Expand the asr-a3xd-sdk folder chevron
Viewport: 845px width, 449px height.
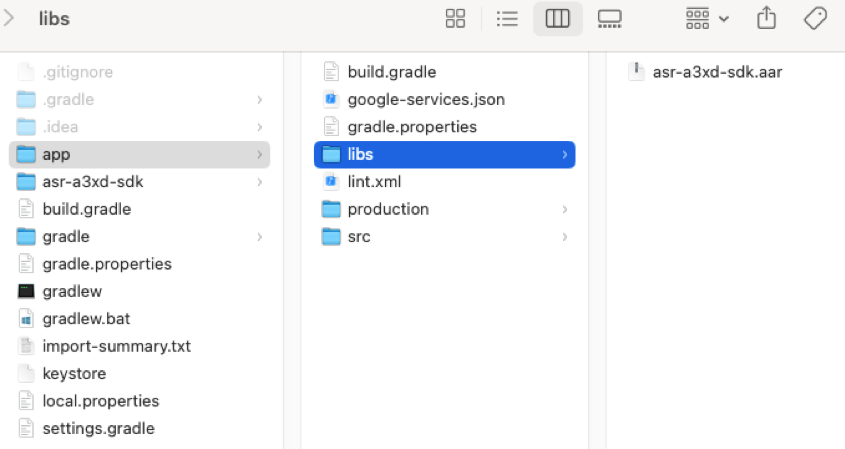click(260, 182)
